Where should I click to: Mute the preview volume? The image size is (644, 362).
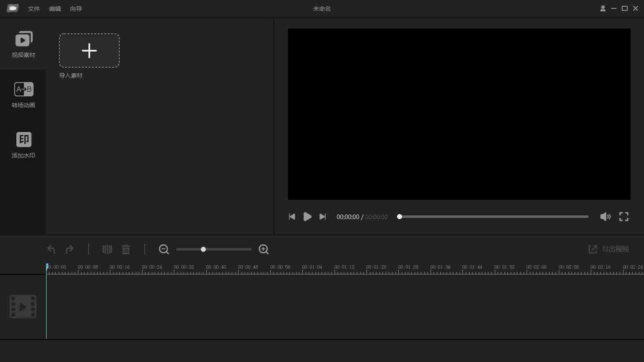click(605, 217)
